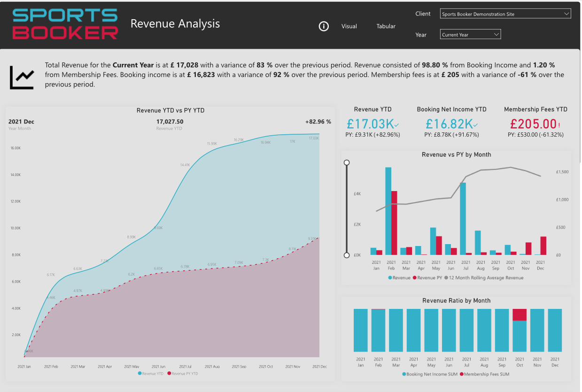582x392 pixels.
Task: Click the 14.41K data label on the YTD chart
Action: click(x=185, y=165)
